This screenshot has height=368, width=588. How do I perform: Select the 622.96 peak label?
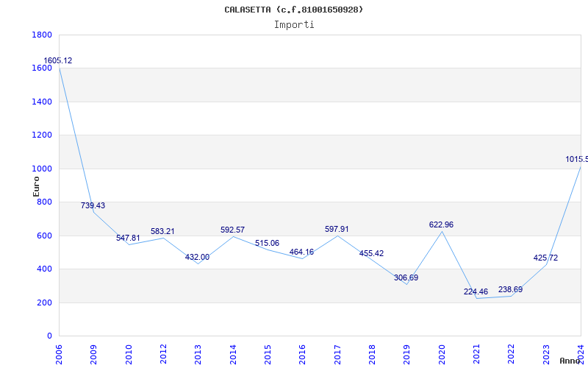[x=442, y=225]
